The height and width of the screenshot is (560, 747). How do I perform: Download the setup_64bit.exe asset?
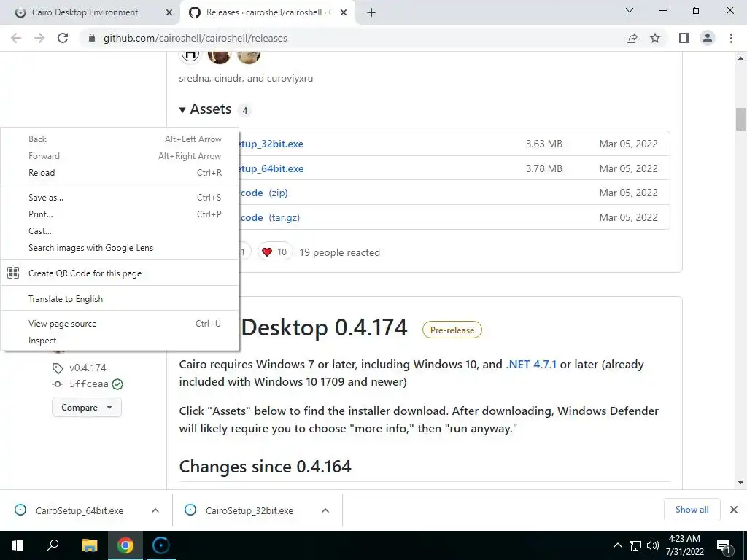click(271, 168)
